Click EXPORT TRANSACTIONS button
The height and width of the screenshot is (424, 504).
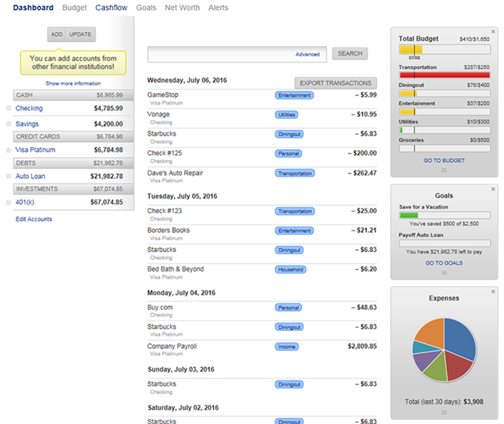pyautogui.click(x=335, y=83)
